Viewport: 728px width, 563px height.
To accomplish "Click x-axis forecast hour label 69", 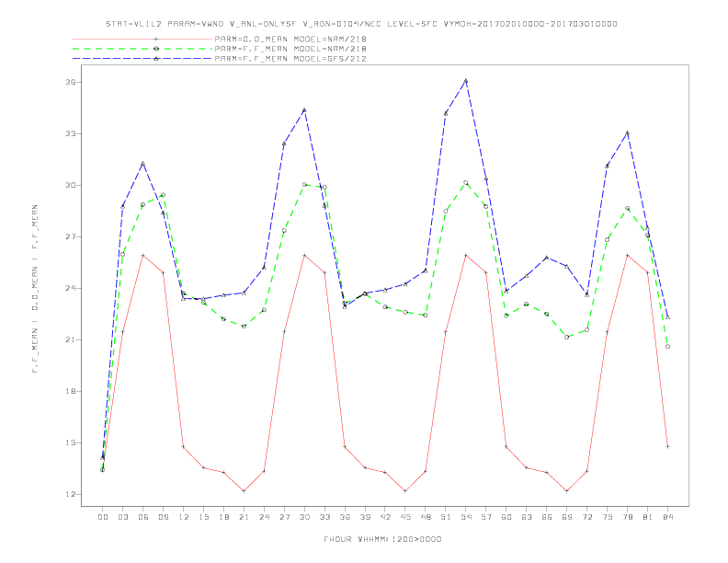I will coord(567,517).
